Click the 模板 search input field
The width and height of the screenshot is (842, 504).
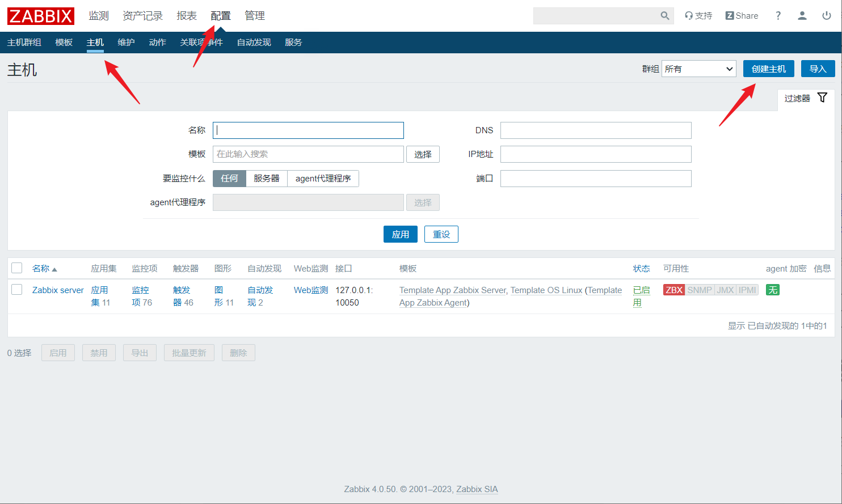click(308, 154)
